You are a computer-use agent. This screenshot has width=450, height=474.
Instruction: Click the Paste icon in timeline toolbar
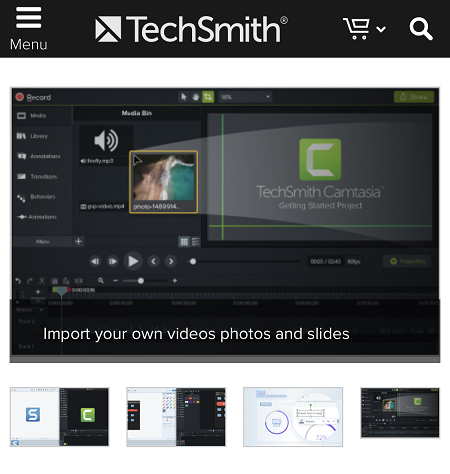click(66, 281)
